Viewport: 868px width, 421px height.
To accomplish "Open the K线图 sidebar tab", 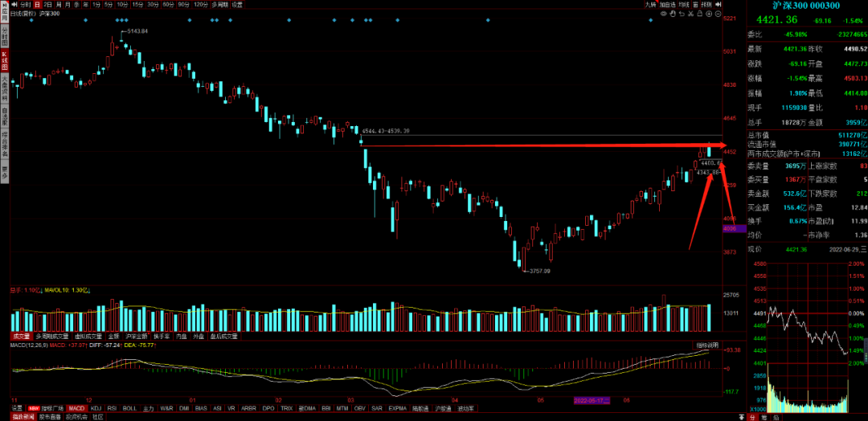I will click(x=4, y=61).
